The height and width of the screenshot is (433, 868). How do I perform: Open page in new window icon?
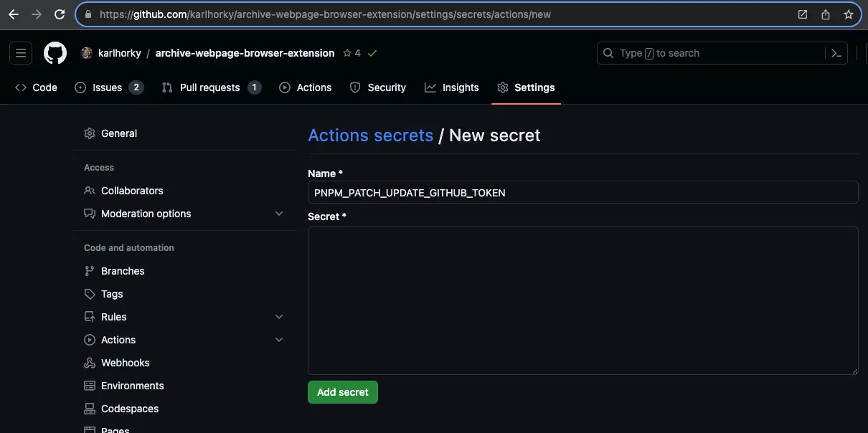pos(803,14)
